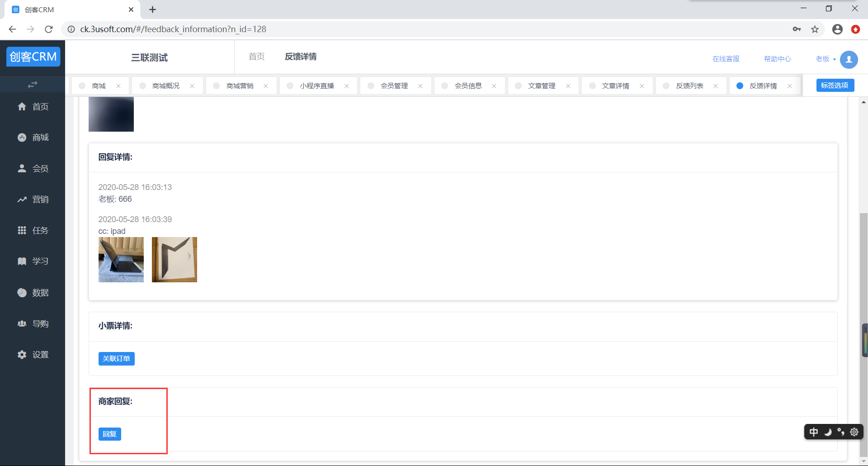Close the 商城营销 tab
The image size is (868, 466).
click(266, 86)
